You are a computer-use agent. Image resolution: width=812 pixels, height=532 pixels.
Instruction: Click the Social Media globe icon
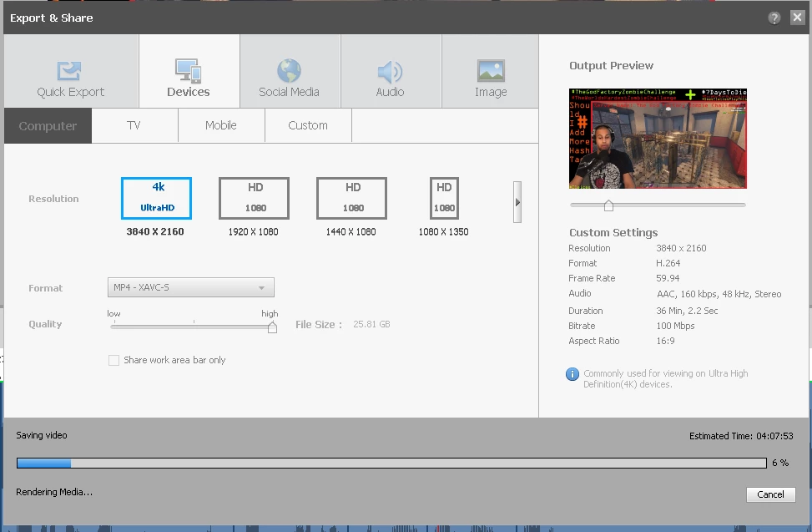point(289,71)
